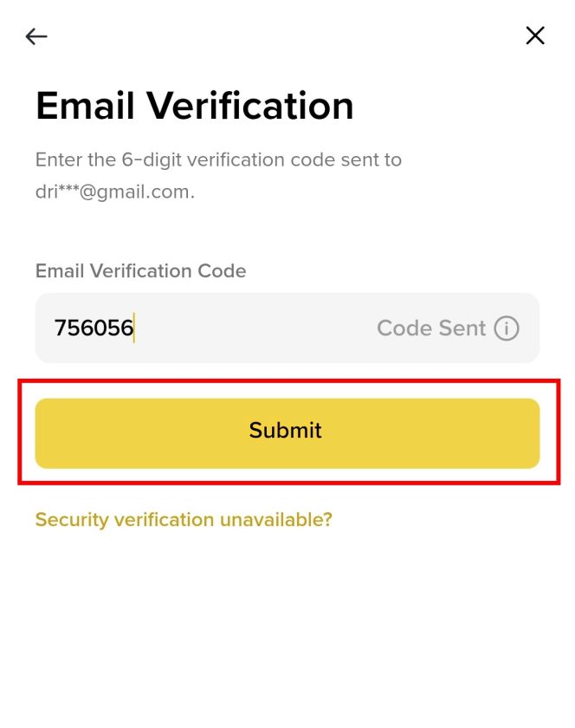This screenshot has height=728, width=575.
Task: Click the word 'Verification' in the heading
Action: [x=250, y=106]
